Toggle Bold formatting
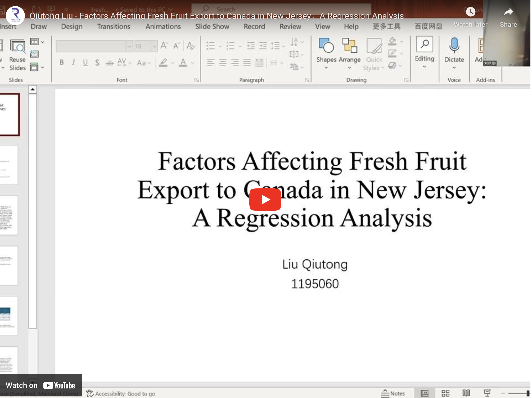Image resolution: width=532 pixels, height=398 pixels. click(61, 63)
